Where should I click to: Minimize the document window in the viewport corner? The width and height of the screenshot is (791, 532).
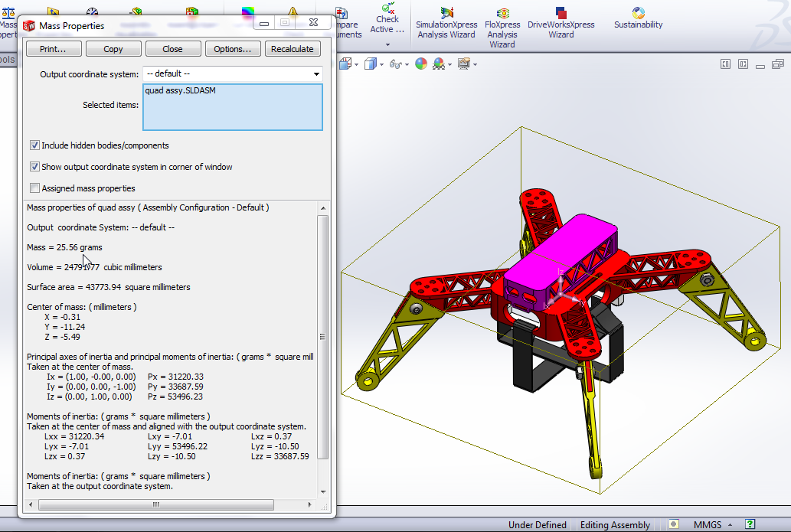(x=760, y=66)
